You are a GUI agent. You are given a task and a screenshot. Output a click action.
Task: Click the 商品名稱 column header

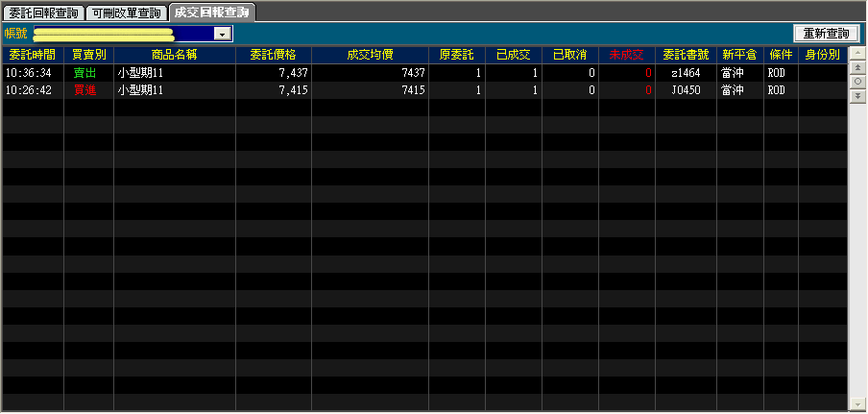(x=175, y=55)
